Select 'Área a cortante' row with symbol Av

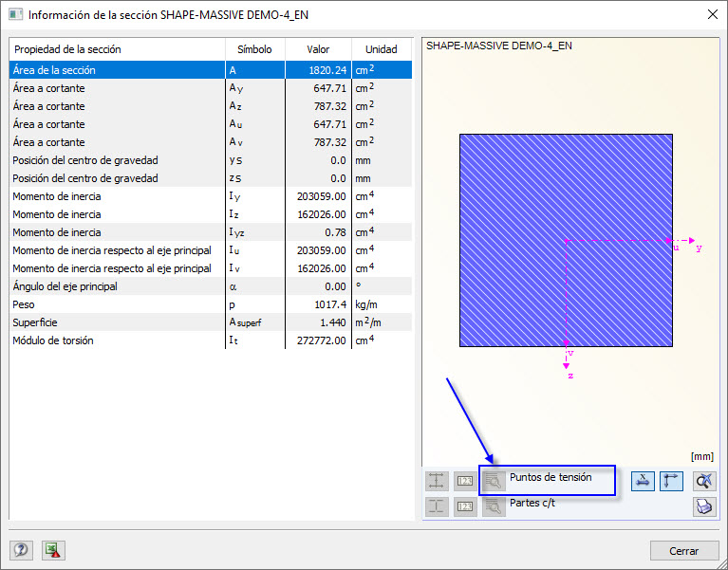(x=211, y=142)
